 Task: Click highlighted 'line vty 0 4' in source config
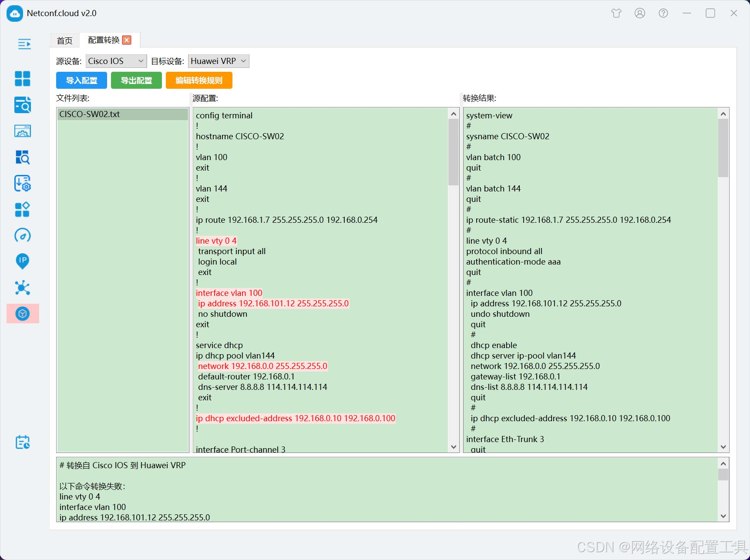[216, 241]
